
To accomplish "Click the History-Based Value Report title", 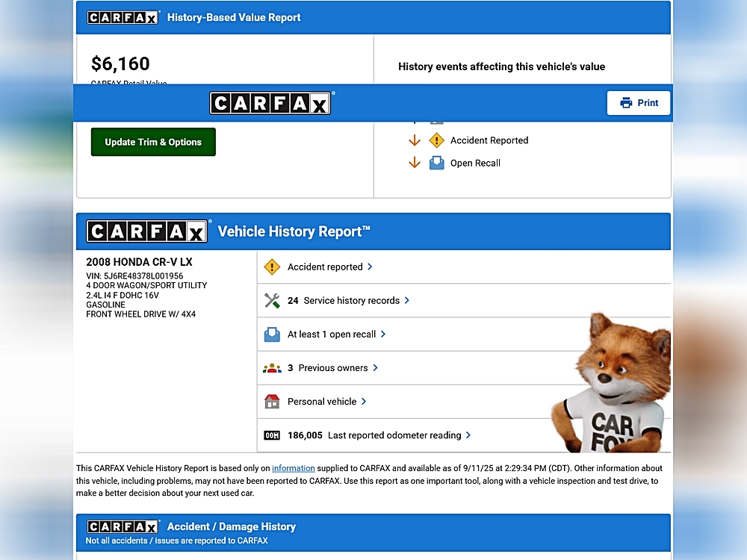I will (x=234, y=18).
